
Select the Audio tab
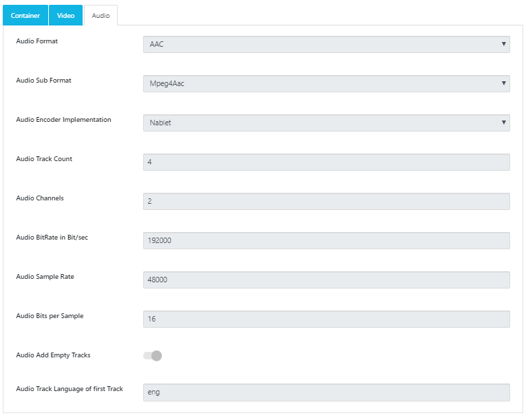[101, 15]
